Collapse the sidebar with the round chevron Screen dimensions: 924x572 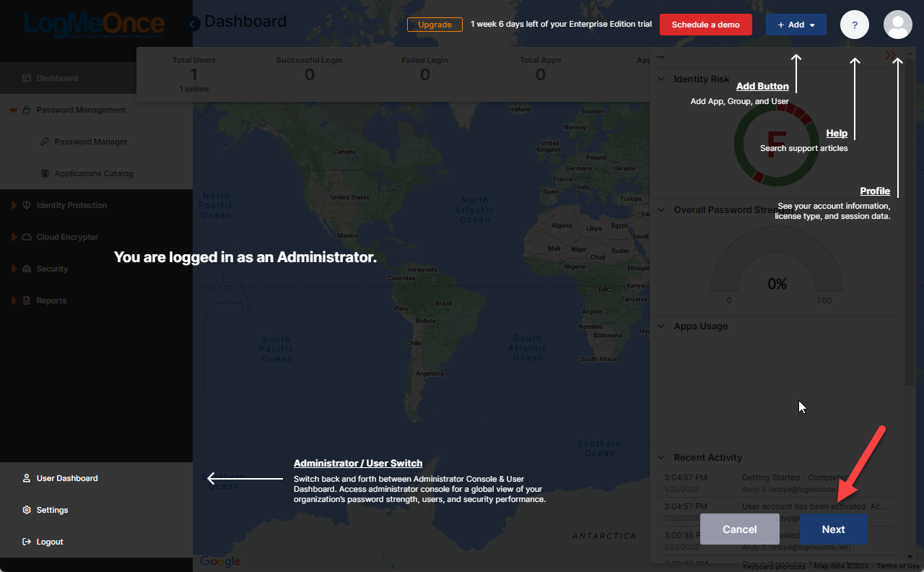[x=193, y=25]
